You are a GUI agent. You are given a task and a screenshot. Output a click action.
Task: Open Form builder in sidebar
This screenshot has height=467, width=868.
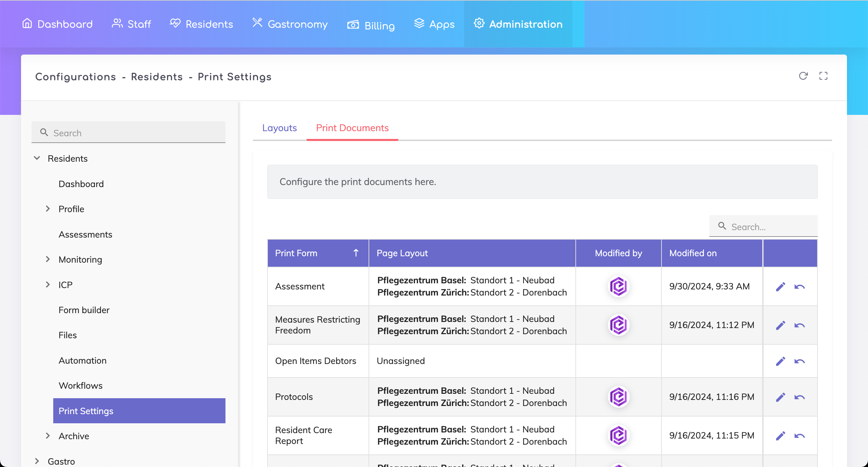(84, 310)
